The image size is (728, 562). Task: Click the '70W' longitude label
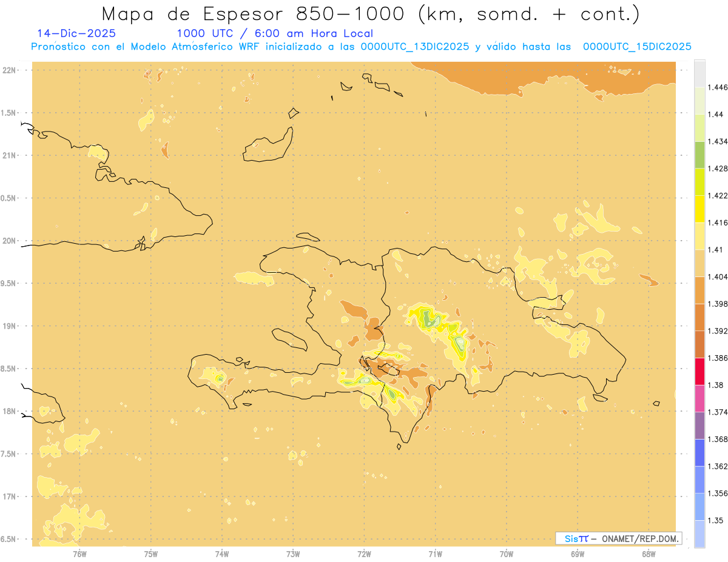pyautogui.click(x=507, y=554)
